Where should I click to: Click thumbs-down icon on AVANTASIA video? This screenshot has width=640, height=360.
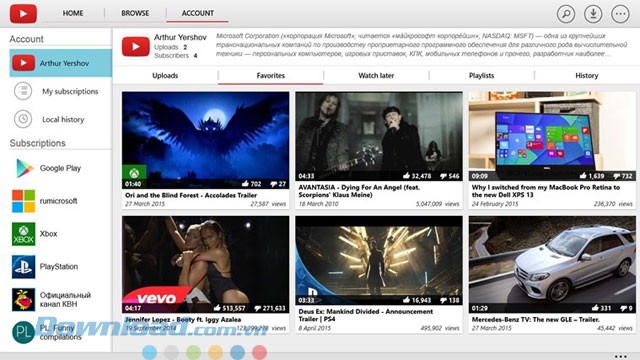(443, 176)
